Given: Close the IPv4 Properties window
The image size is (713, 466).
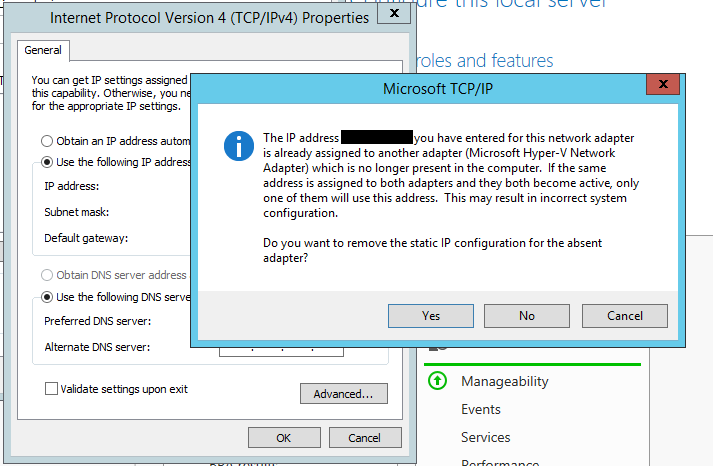Looking at the screenshot, I should 394,13.
